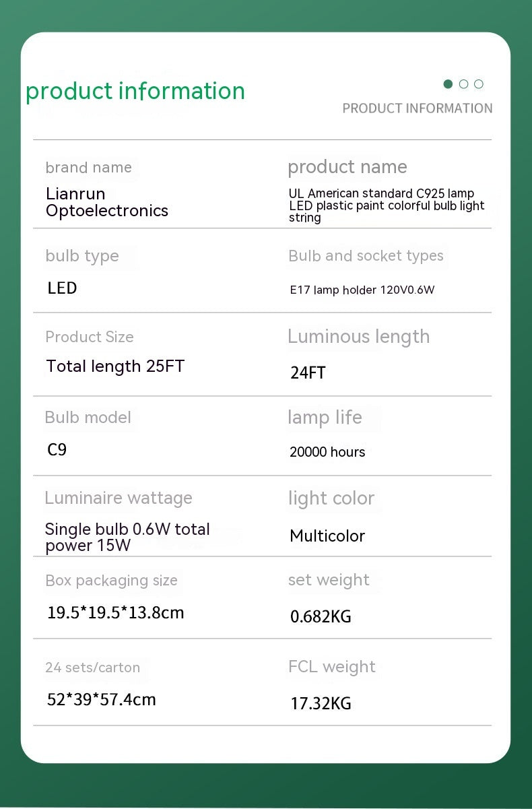Select the 0.682KG set weight value
532x809 pixels.
click(321, 616)
